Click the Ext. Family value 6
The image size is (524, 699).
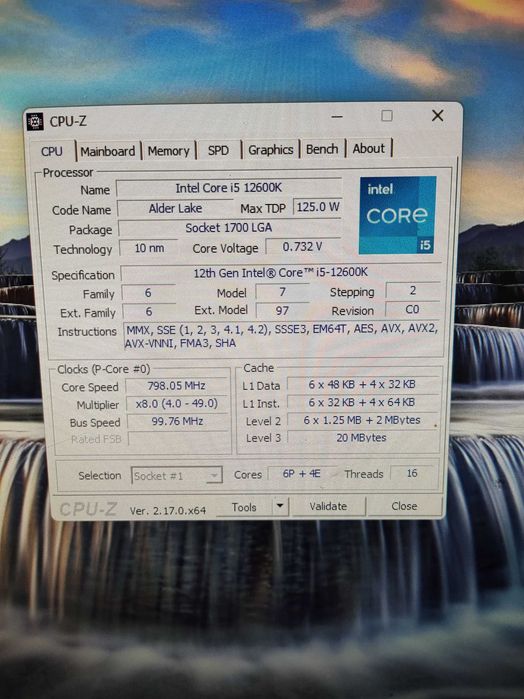pos(149,312)
